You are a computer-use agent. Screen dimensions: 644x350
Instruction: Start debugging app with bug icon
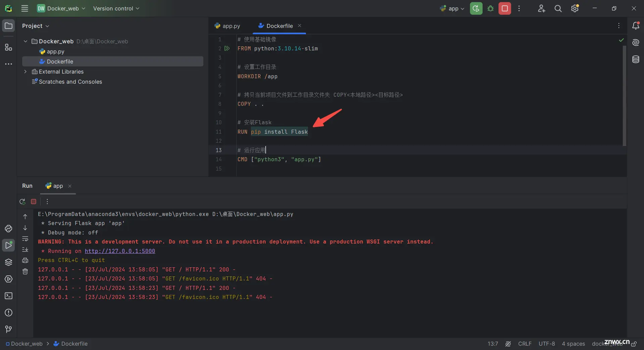pos(490,8)
